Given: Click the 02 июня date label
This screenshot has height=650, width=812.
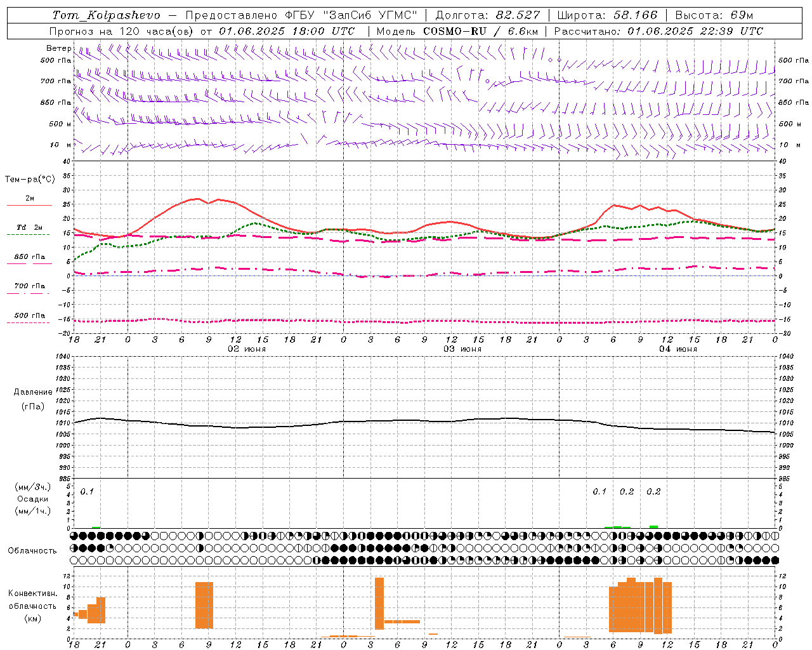Looking at the screenshot, I should pos(247,349).
